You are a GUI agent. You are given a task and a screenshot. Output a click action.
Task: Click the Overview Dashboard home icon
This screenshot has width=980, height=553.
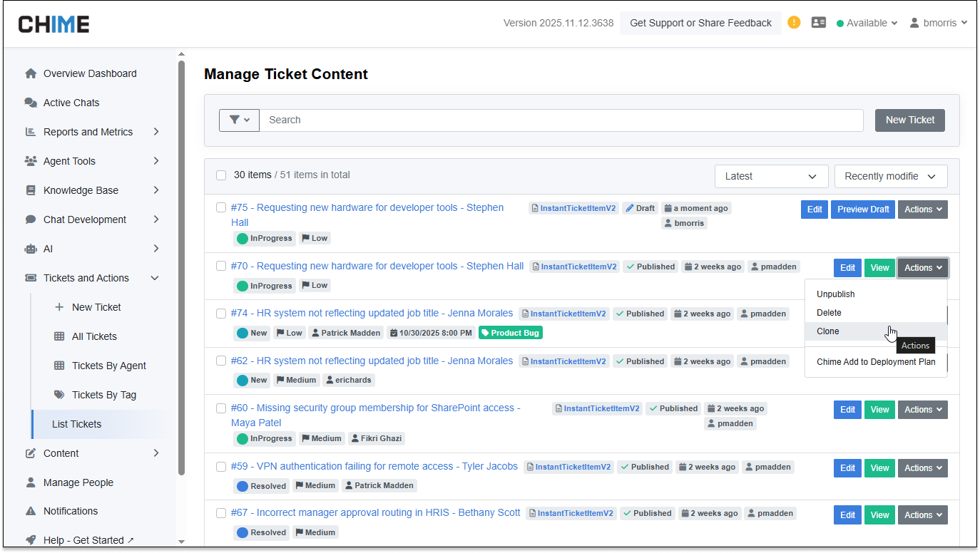(x=31, y=73)
